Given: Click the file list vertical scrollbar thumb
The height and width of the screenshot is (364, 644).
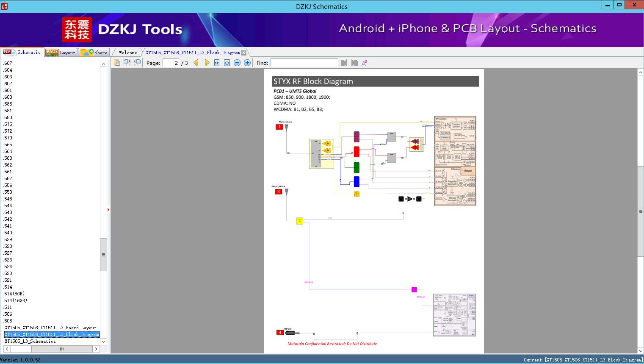Looking at the screenshot, I should (x=103, y=255).
